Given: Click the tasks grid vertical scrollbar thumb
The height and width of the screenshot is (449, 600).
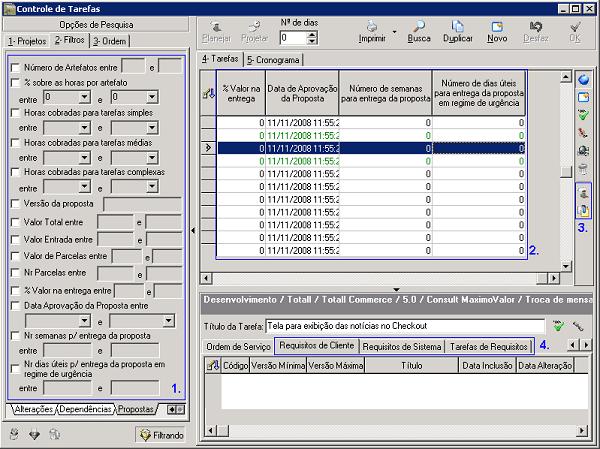Looking at the screenshot, I should pyautogui.click(x=566, y=172).
